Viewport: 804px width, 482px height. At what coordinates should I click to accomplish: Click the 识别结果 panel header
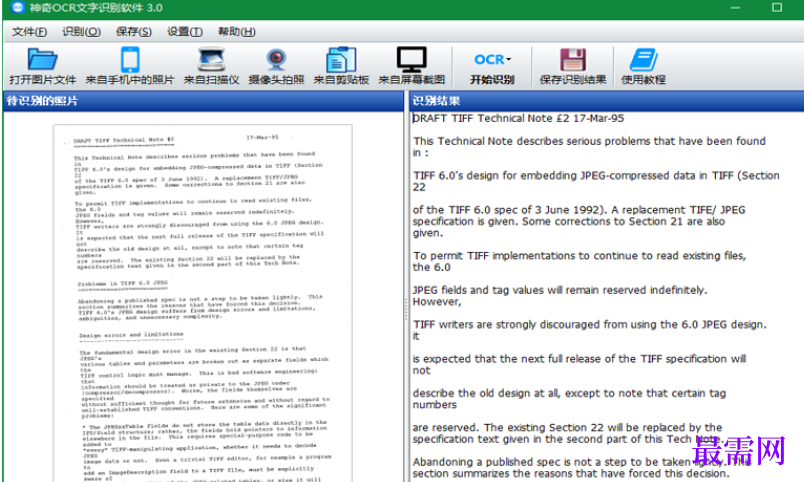[606, 101]
